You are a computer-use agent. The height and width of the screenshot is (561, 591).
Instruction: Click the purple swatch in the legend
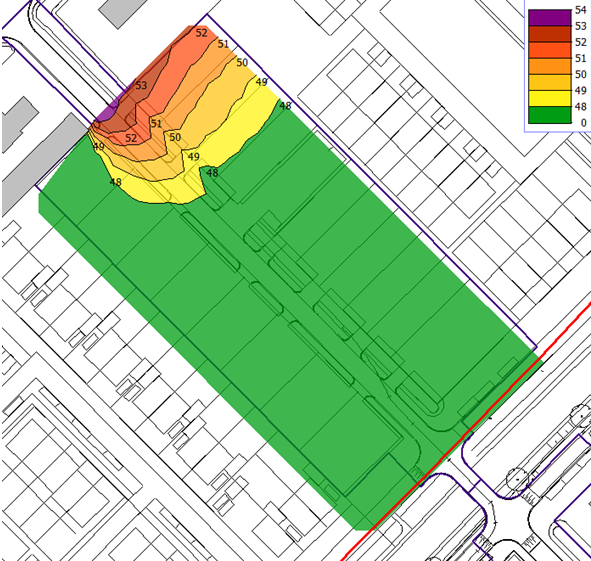click(550, 18)
